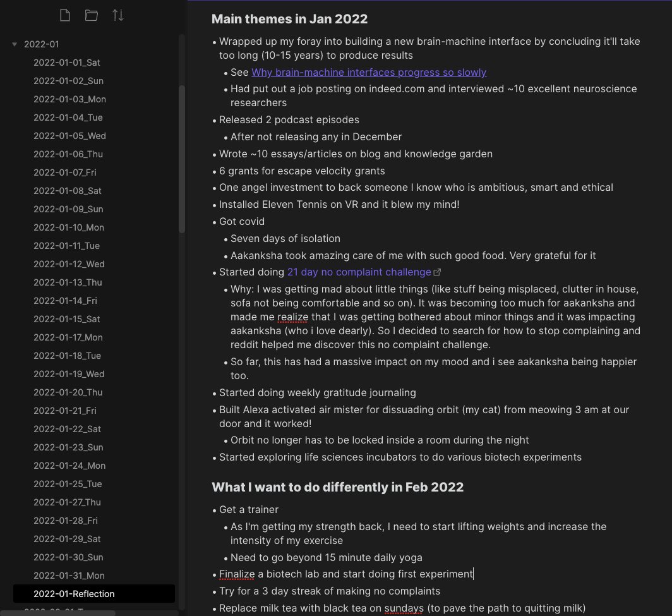Open note 2022-01-18_Tue
This screenshot has height=616, width=672.
[x=68, y=356]
